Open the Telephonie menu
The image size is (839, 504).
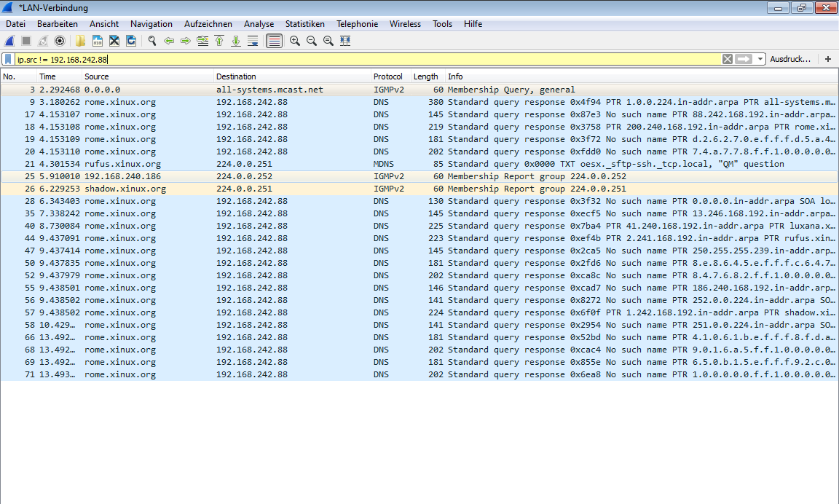pyautogui.click(x=358, y=24)
